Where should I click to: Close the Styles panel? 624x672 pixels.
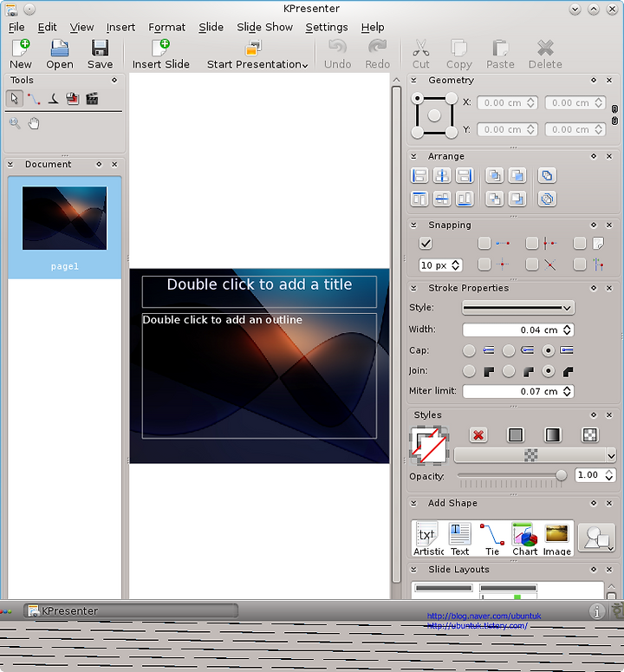pos(609,414)
